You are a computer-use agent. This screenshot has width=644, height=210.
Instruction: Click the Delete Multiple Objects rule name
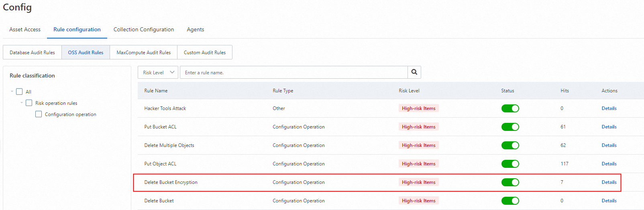[x=169, y=145]
